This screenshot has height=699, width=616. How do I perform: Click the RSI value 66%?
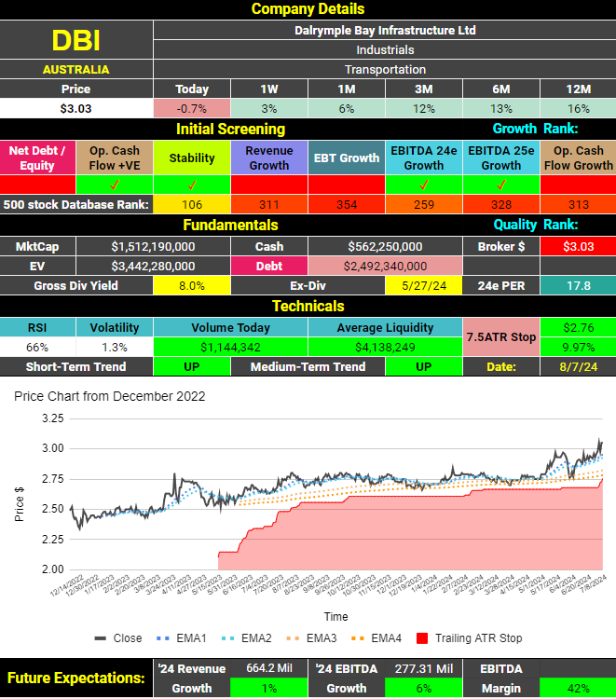click(37, 348)
